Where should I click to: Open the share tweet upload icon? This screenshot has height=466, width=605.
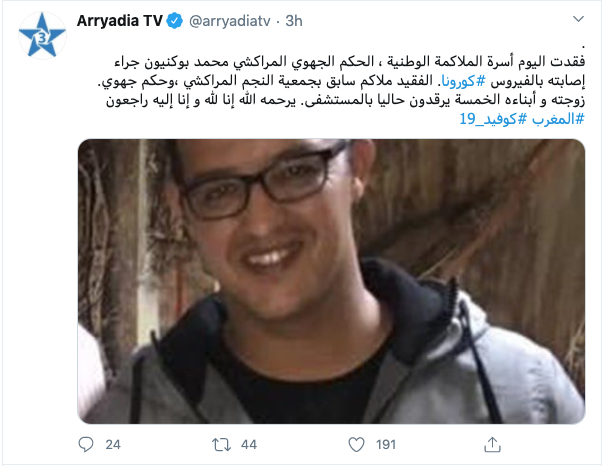point(492,444)
